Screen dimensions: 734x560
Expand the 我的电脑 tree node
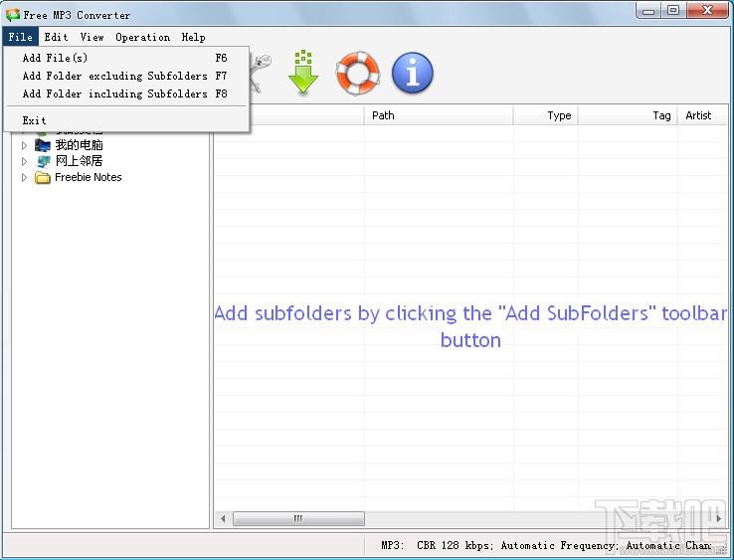pos(24,145)
